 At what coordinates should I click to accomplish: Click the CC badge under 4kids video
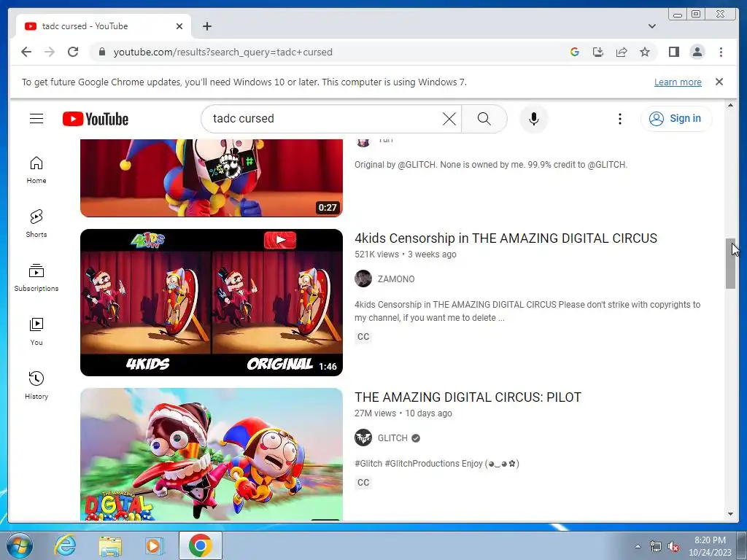(363, 337)
